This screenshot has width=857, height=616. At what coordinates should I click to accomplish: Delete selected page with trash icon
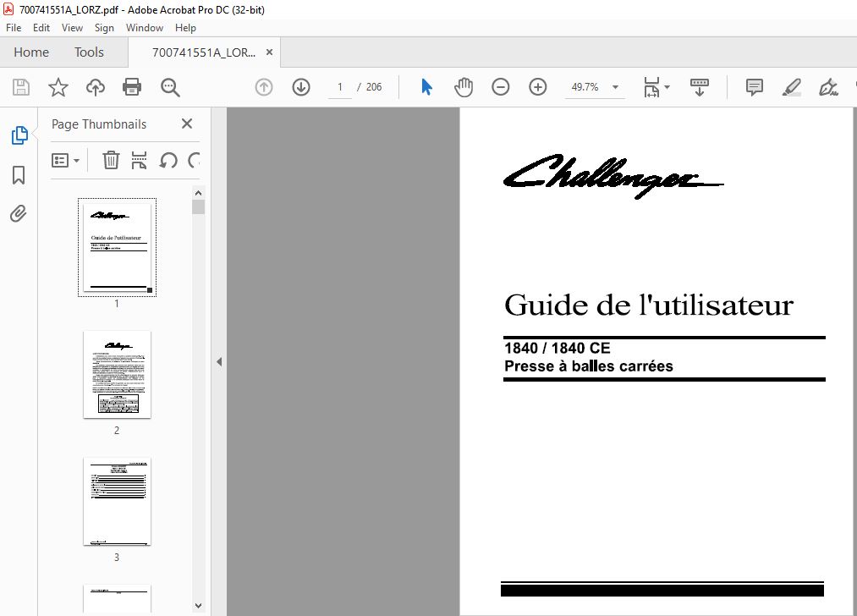tap(111, 160)
